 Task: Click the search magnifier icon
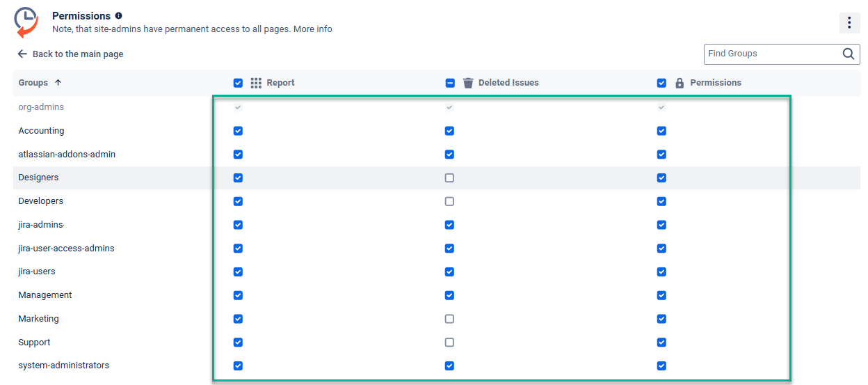point(849,54)
